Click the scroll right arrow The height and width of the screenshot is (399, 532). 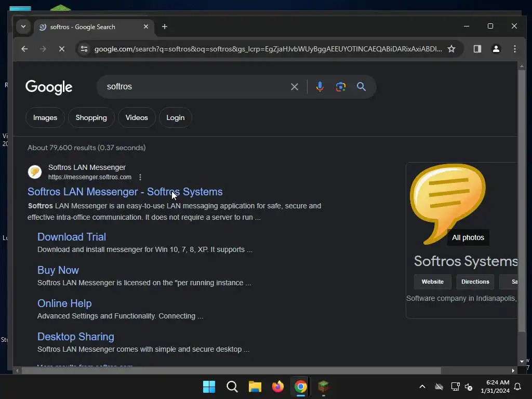(513, 370)
